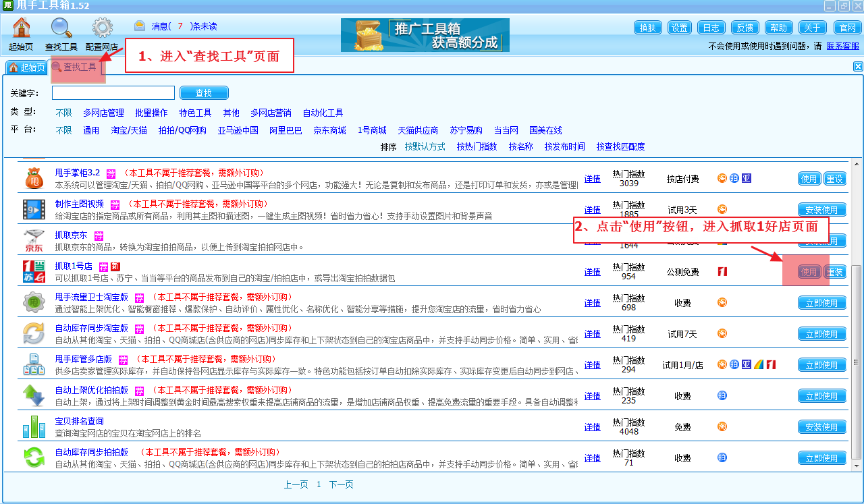Open the 官网 website button

coord(846,28)
